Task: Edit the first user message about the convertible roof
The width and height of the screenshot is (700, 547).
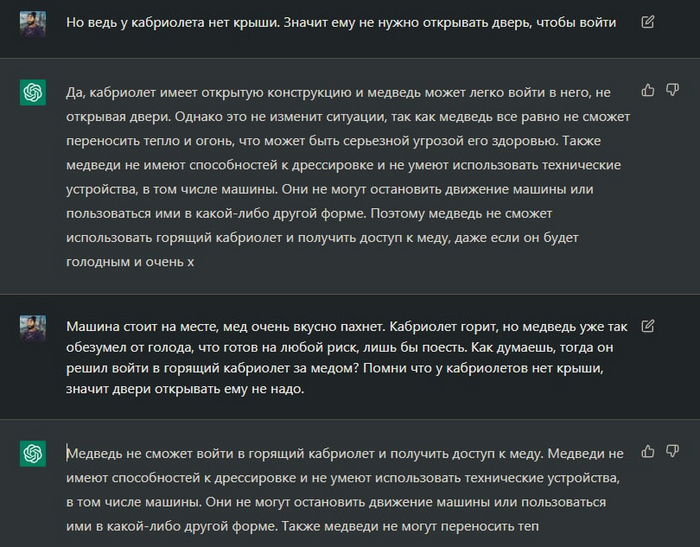Action: (648, 21)
